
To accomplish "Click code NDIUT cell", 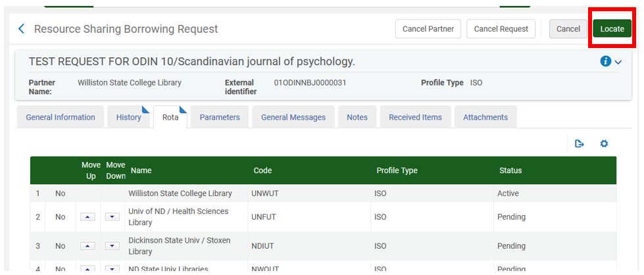I will tap(262, 246).
